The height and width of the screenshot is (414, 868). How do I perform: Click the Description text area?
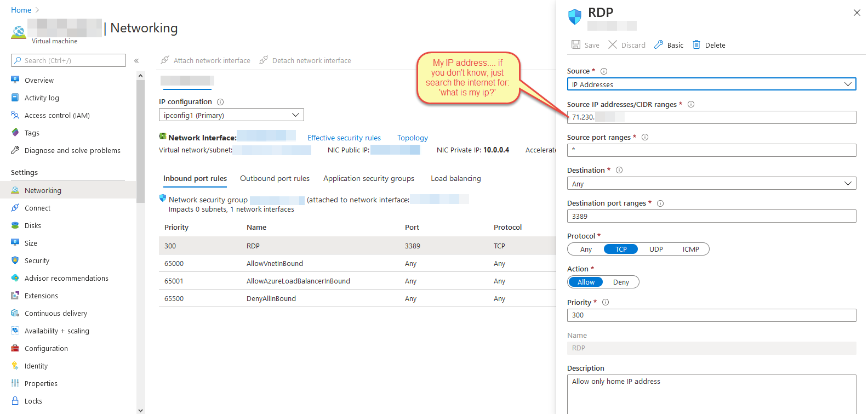coord(711,394)
